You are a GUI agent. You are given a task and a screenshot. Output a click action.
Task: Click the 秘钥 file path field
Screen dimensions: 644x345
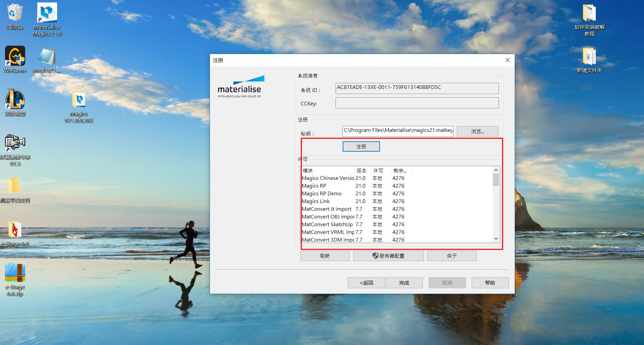point(398,131)
